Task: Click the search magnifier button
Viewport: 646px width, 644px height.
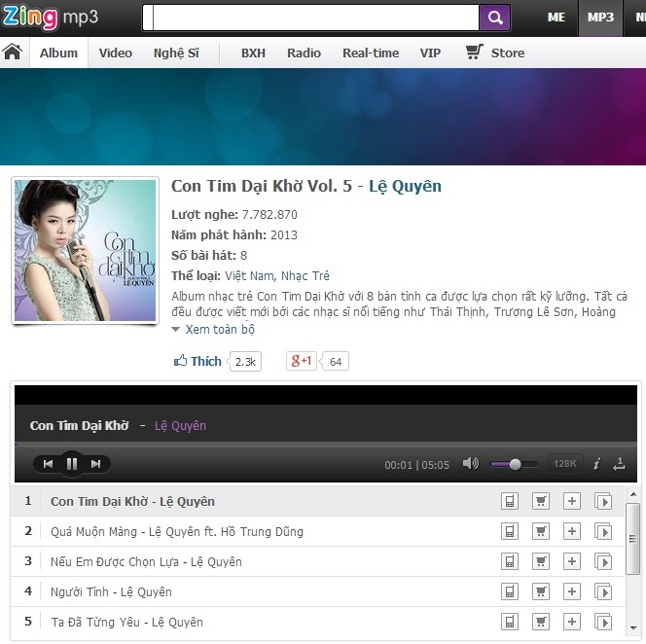Action: 493,18
